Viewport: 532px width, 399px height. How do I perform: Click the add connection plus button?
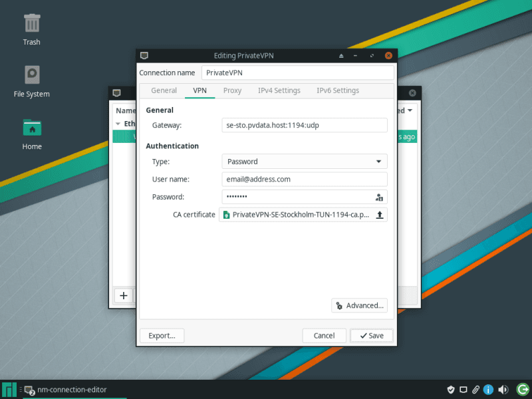[123, 296]
